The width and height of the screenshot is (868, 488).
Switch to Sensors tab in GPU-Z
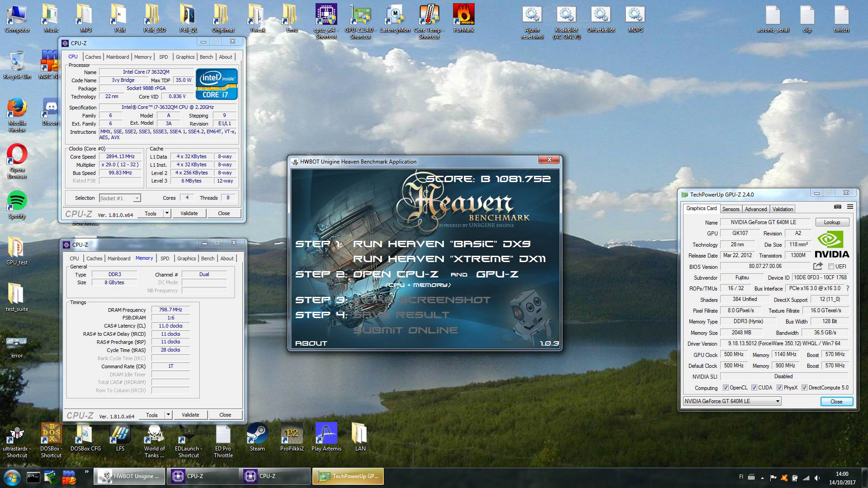click(x=731, y=209)
